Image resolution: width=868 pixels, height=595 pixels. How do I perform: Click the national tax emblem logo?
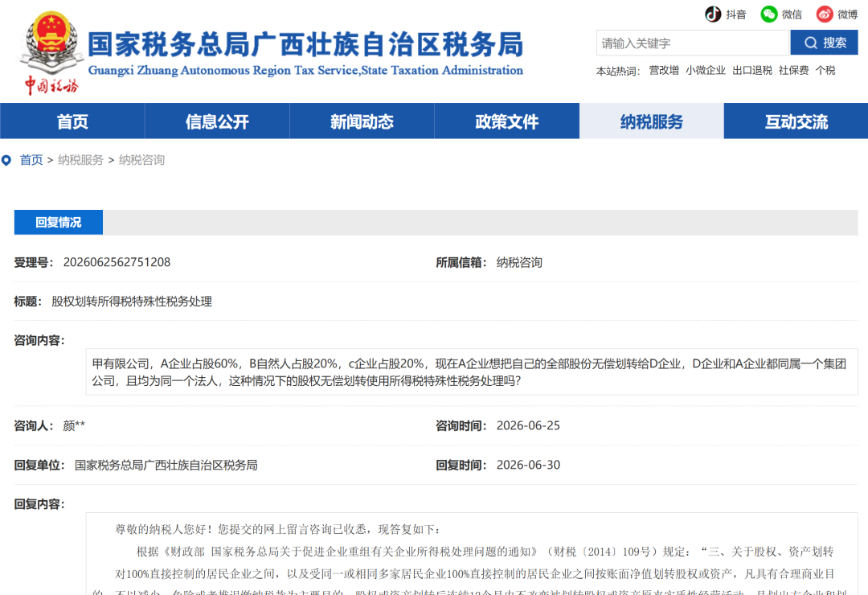[51, 43]
